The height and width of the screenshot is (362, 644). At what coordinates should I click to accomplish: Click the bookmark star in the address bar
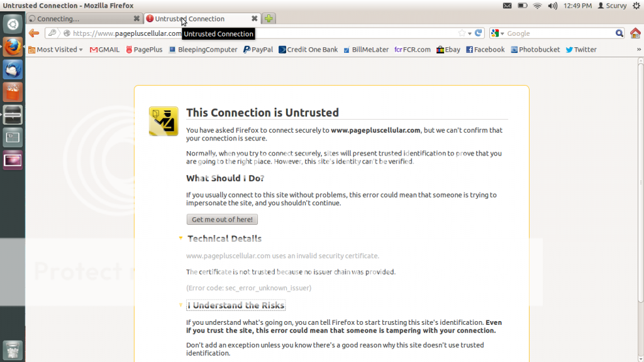coord(462,33)
